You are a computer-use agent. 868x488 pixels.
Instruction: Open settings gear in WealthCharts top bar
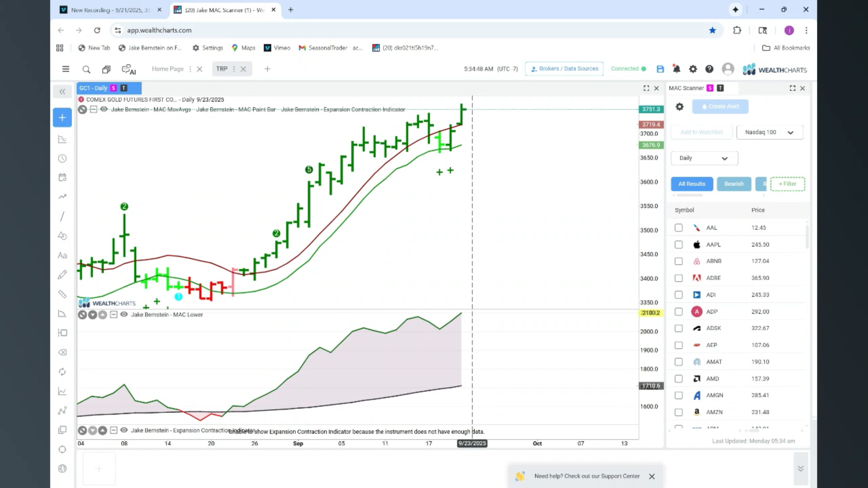(x=693, y=69)
